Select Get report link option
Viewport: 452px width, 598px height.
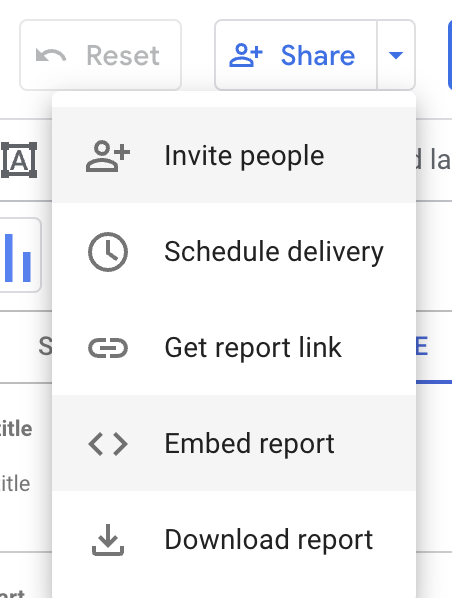click(234, 347)
